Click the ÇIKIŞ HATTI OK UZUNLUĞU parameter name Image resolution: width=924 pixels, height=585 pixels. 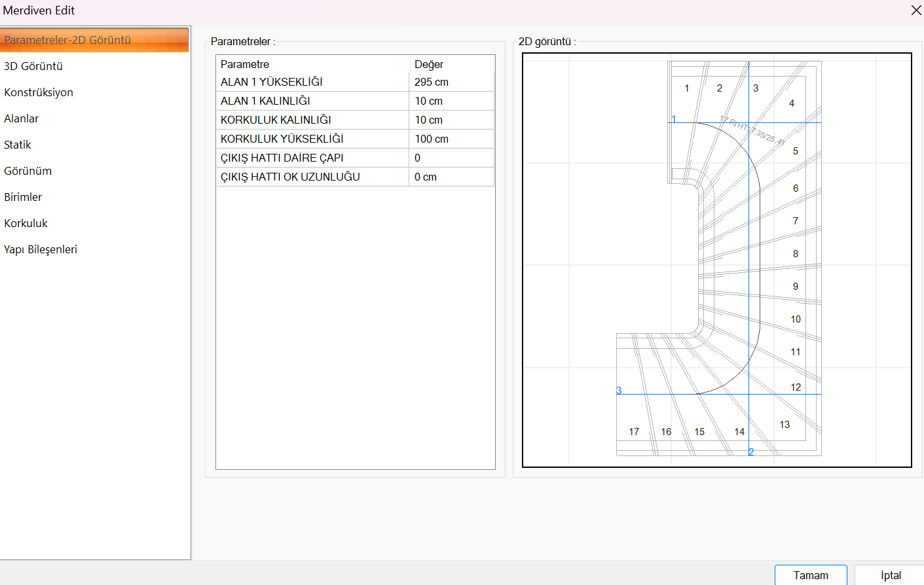[x=290, y=177]
